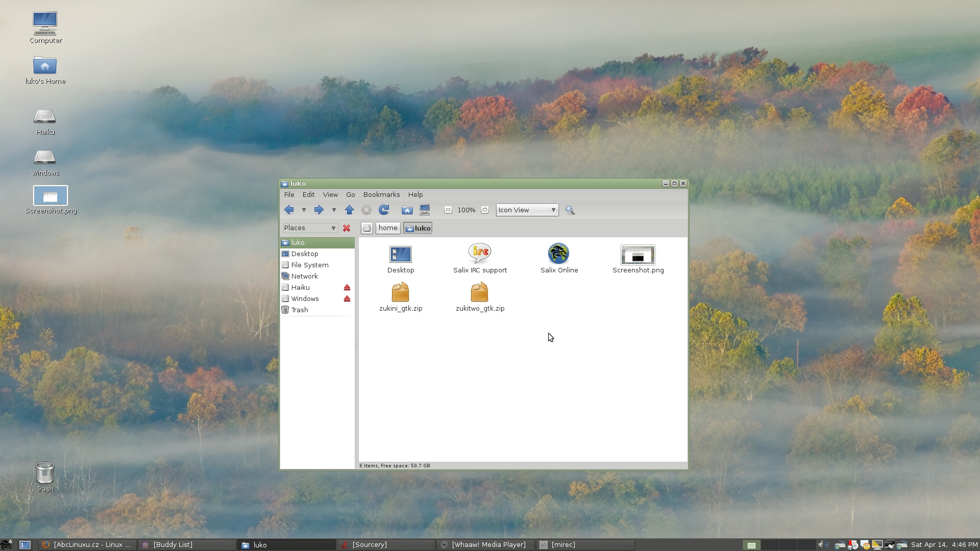Select the Haiku drive desktop icon
Image resolution: width=980 pixels, height=551 pixels.
click(45, 122)
